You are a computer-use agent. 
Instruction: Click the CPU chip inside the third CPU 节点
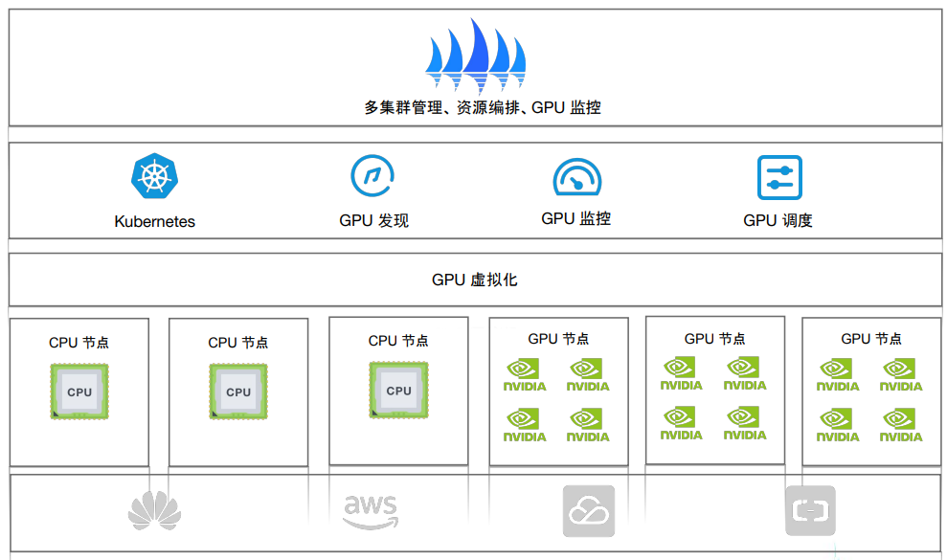tap(398, 392)
